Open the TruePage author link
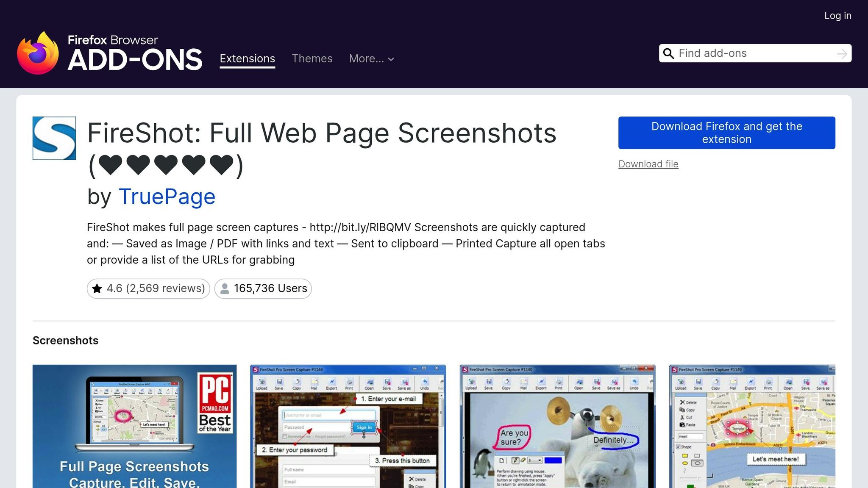 click(x=167, y=197)
